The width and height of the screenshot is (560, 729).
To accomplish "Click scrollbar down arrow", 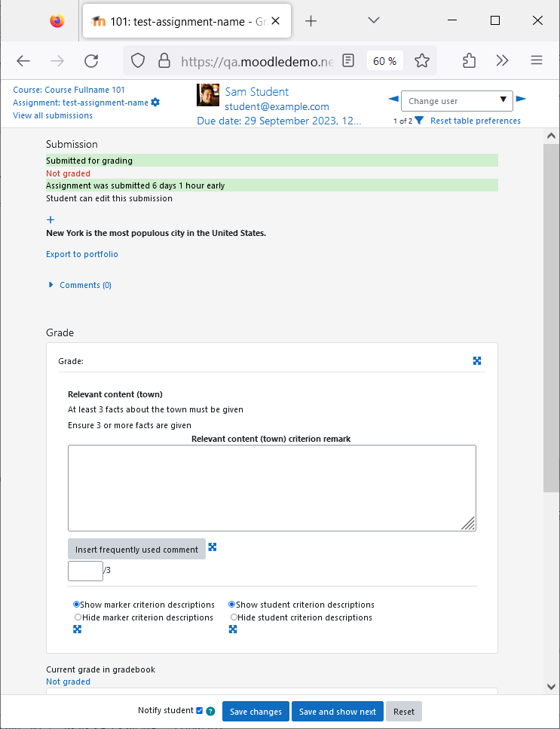I will (x=551, y=687).
